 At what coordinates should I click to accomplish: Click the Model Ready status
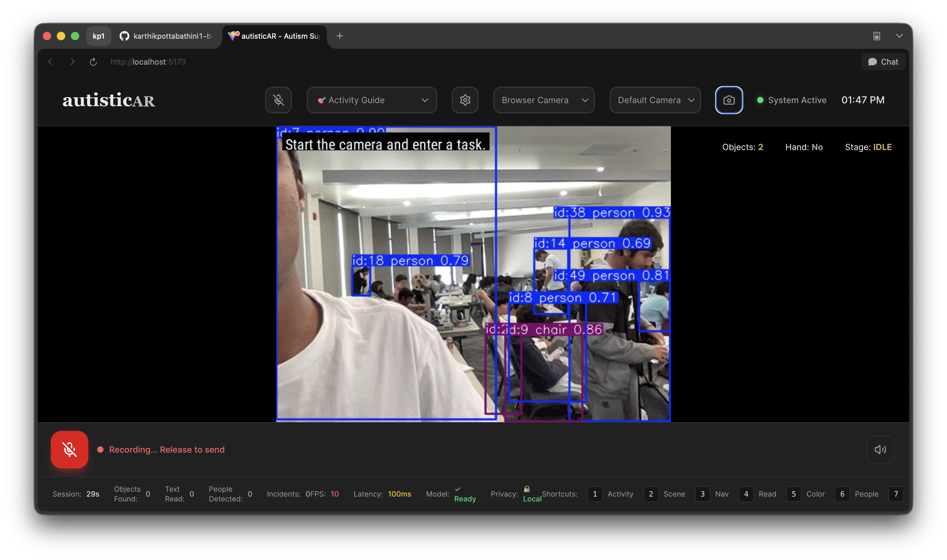click(x=451, y=494)
